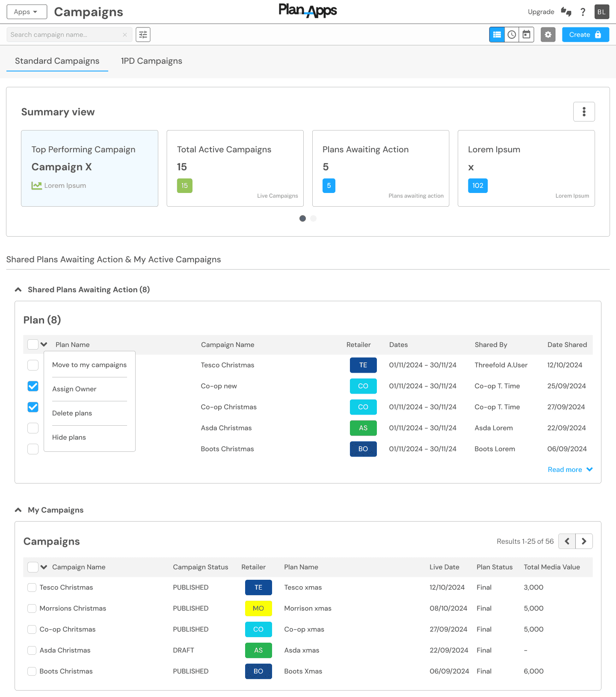Viewport: 616px width, 697px height.
Task: Open the Top Performing Campaign card
Action: pos(90,169)
